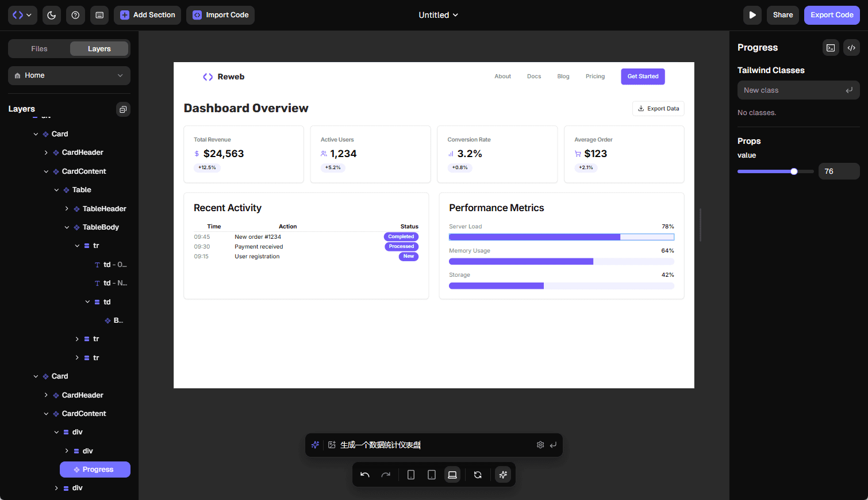
Task: Open prompt settings gear icon
Action: pyautogui.click(x=540, y=445)
